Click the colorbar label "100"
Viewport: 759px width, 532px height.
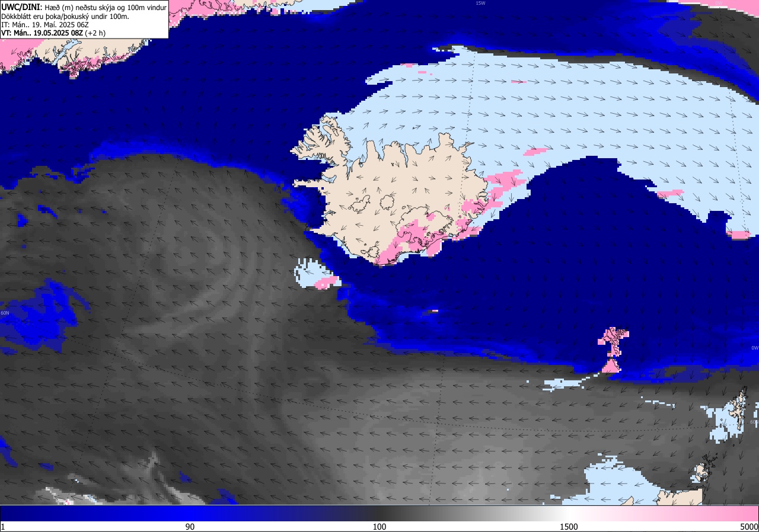pos(379,527)
